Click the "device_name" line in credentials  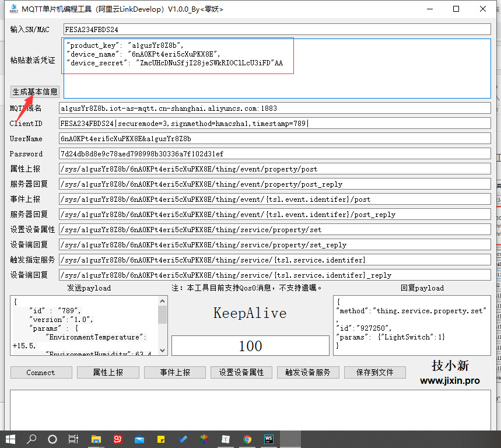(x=143, y=54)
